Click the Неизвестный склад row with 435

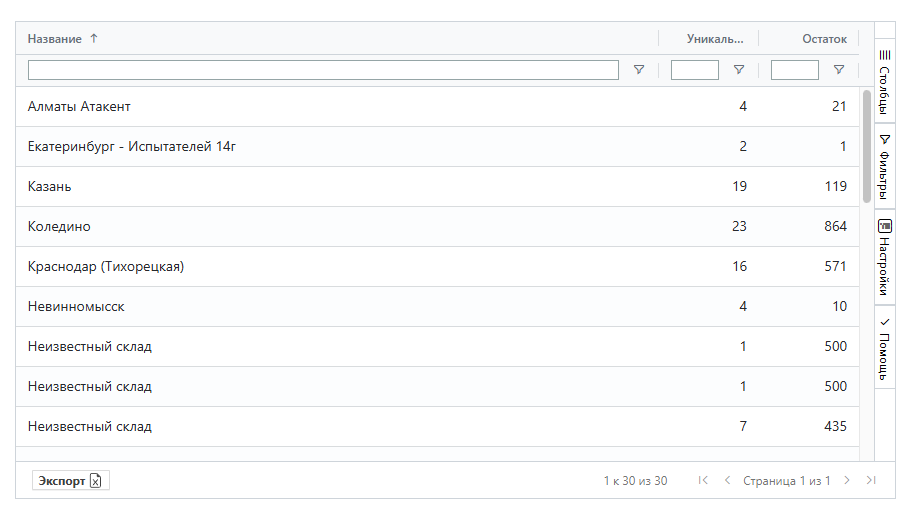[437, 427]
